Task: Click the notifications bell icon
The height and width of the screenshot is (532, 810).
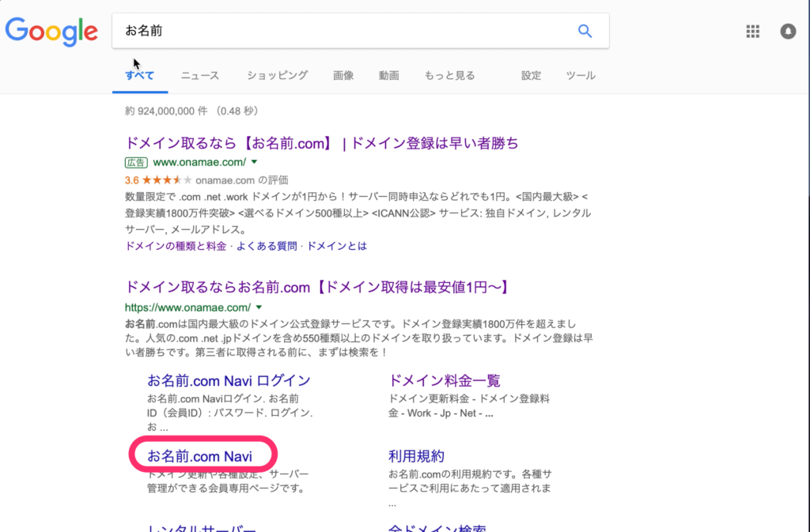Action: [788, 32]
